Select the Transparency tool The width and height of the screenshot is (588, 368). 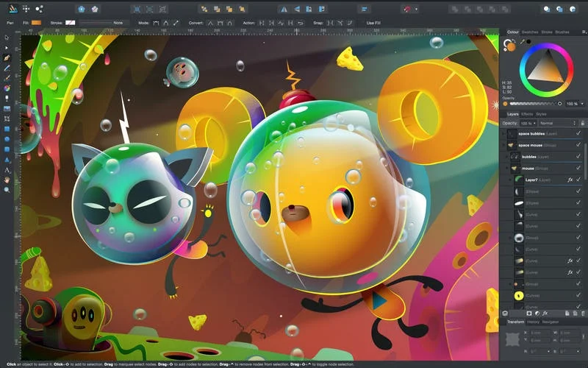(x=7, y=99)
